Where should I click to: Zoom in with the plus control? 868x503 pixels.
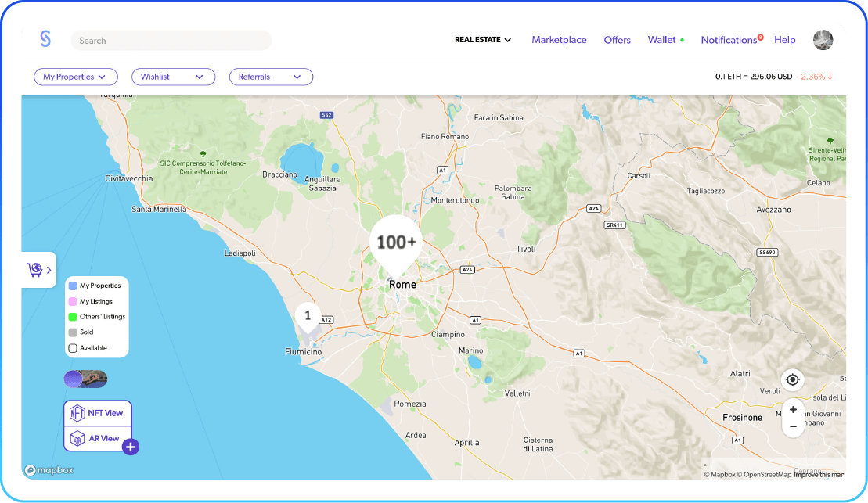(793, 409)
